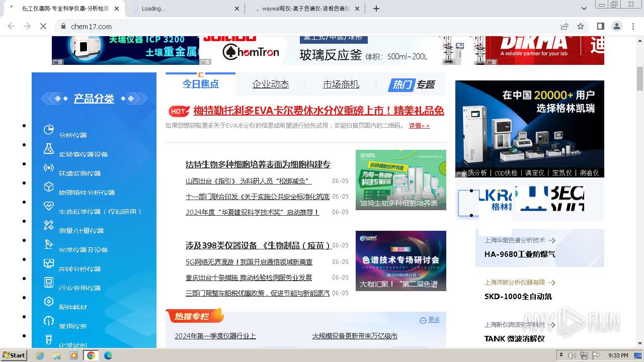Open 重庆出台十条措施 news link
The image size is (644, 362).
tap(249, 278)
